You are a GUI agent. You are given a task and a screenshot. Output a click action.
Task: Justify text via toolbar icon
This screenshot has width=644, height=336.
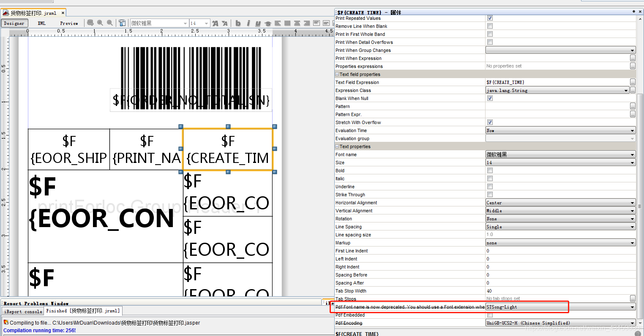click(x=287, y=23)
